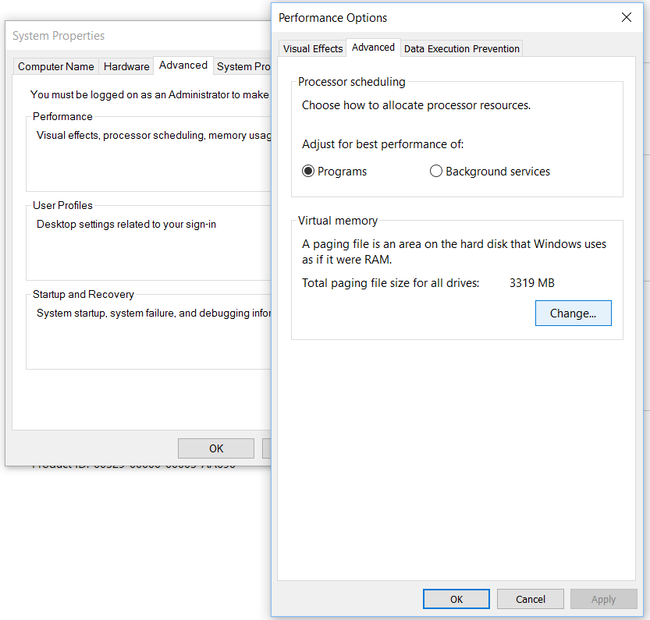
Task: Open the Computer Name tab
Action: 56,67
